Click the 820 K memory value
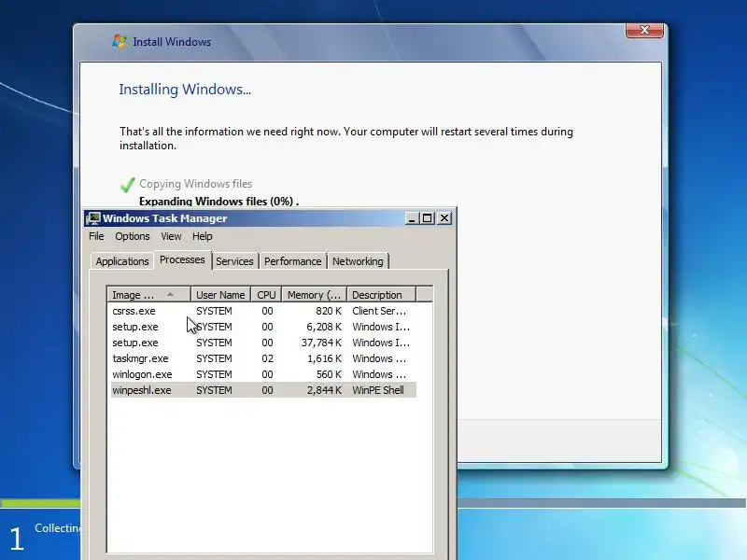This screenshot has width=747, height=560. click(x=329, y=311)
